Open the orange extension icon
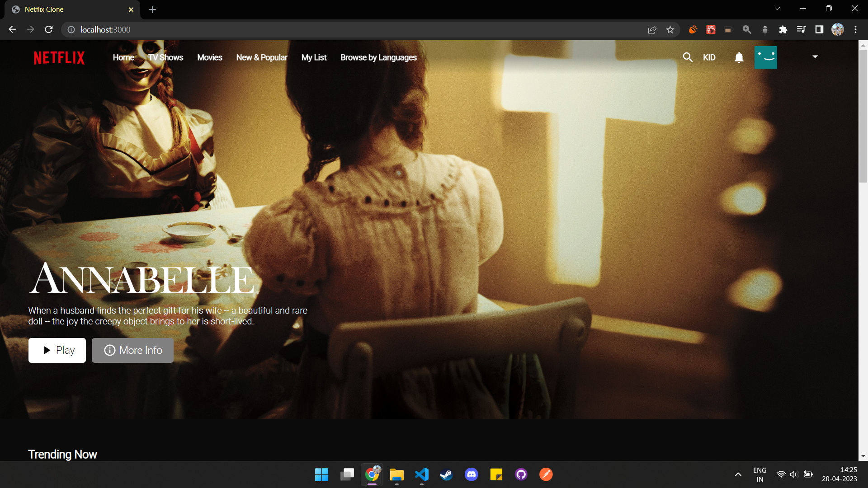 pos(693,29)
